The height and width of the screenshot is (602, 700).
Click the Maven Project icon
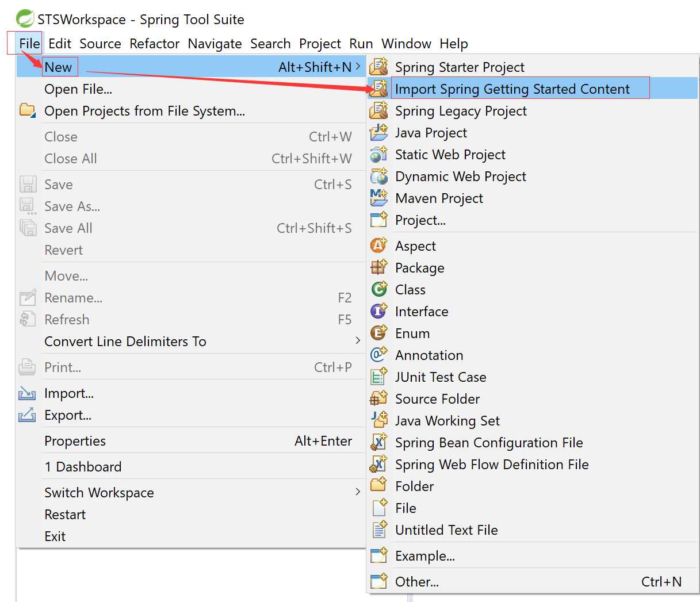click(378, 198)
